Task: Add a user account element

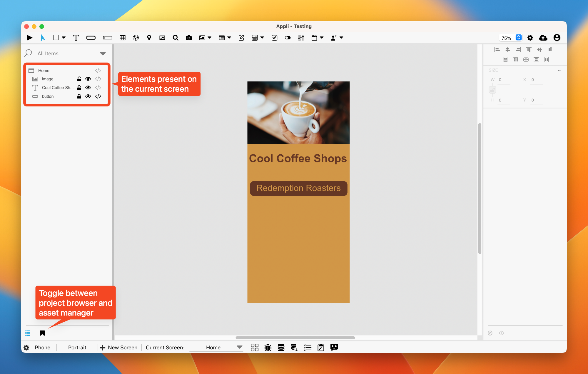Action: click(x=334, y=38)
